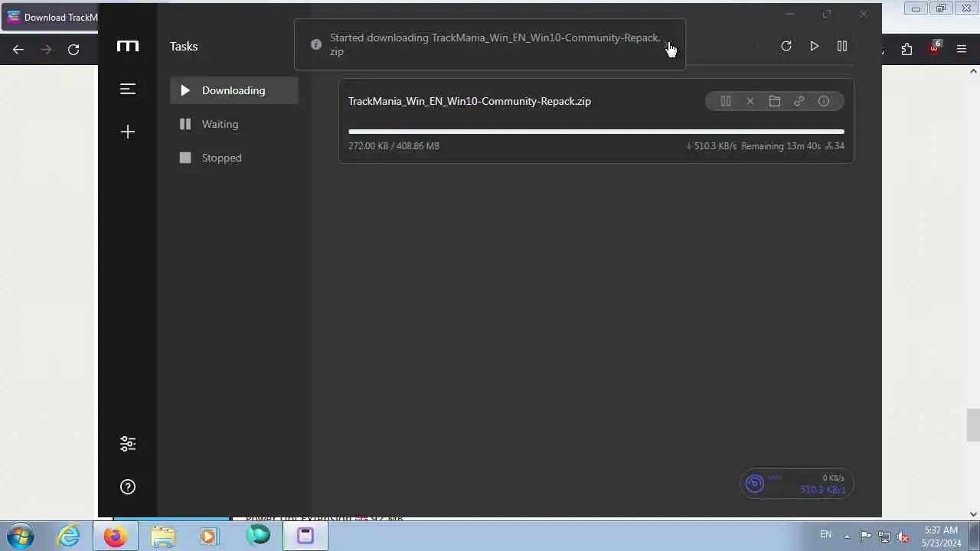Viewport: 980px width, 551px height.
Task: Refresh the task list
Action: click(x=786, y=46)
